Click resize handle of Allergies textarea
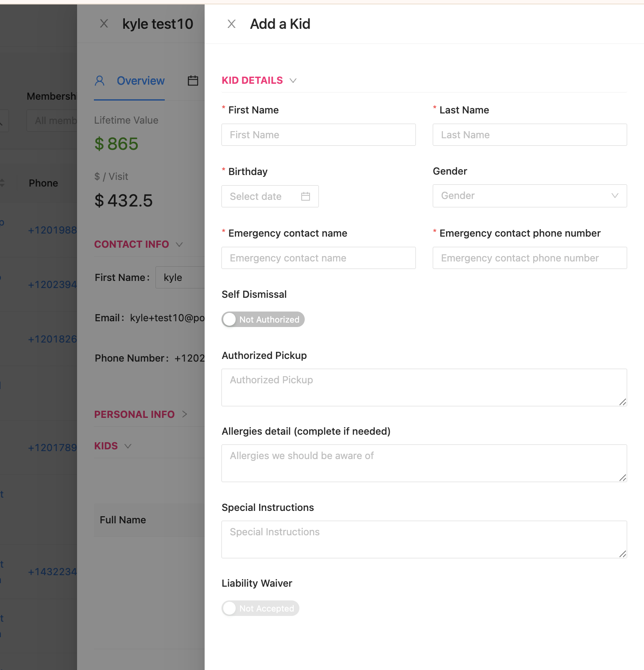 (622, 477)
